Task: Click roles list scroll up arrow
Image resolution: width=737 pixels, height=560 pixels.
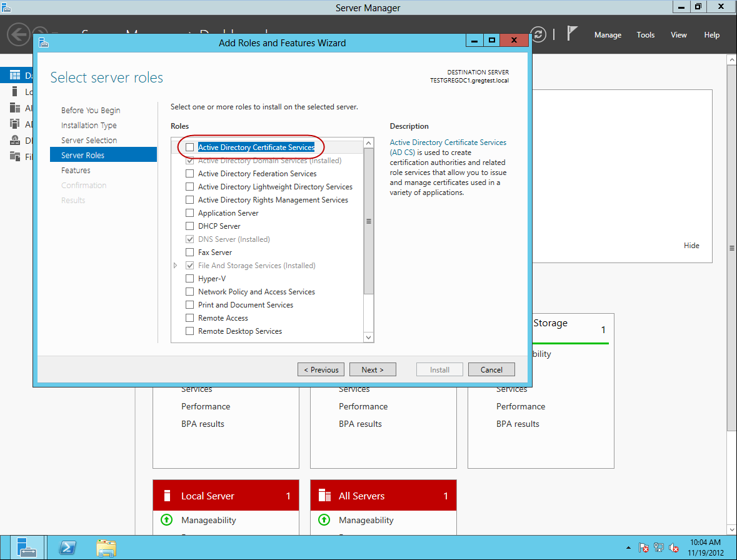Action: click(369, 143)
